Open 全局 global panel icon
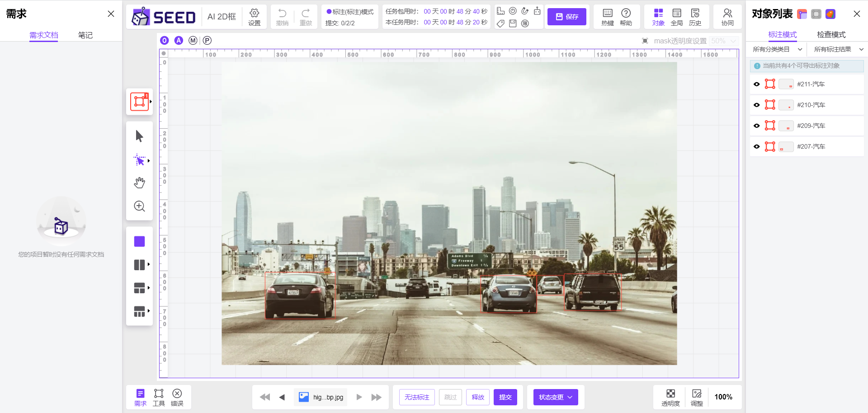Image resolution: width=868 pixels, height=413 pixels. pos(677,17)
